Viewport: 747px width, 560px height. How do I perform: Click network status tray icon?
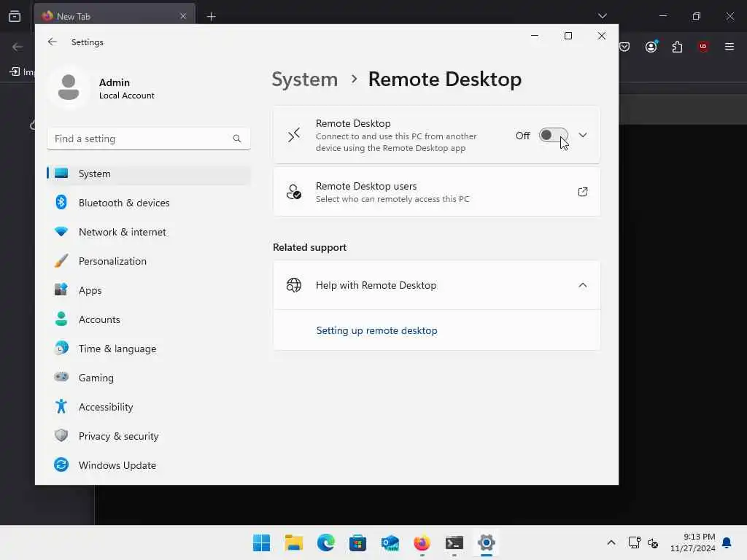(x=634, y=542)
